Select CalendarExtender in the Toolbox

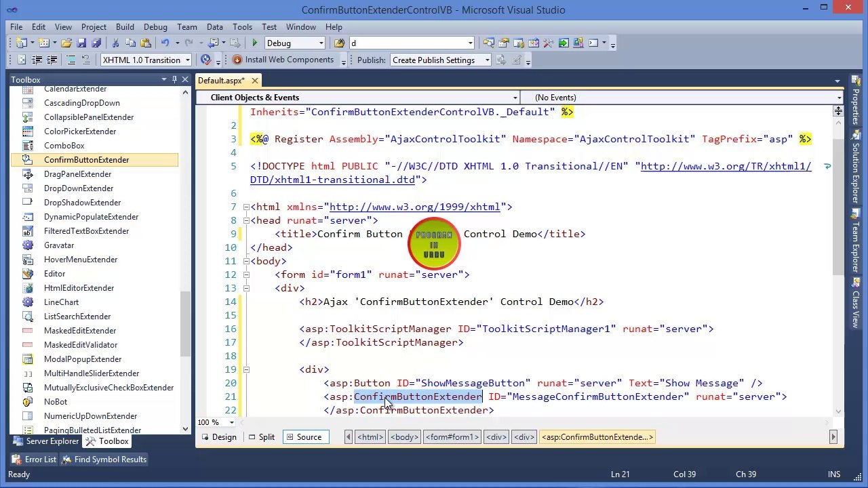point(75,89)
